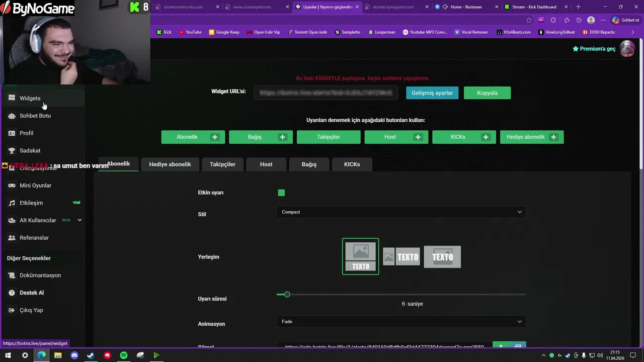Open the YouTube bookmark
The height and width of the screenshot is (362, 644).
pos(190,32)
